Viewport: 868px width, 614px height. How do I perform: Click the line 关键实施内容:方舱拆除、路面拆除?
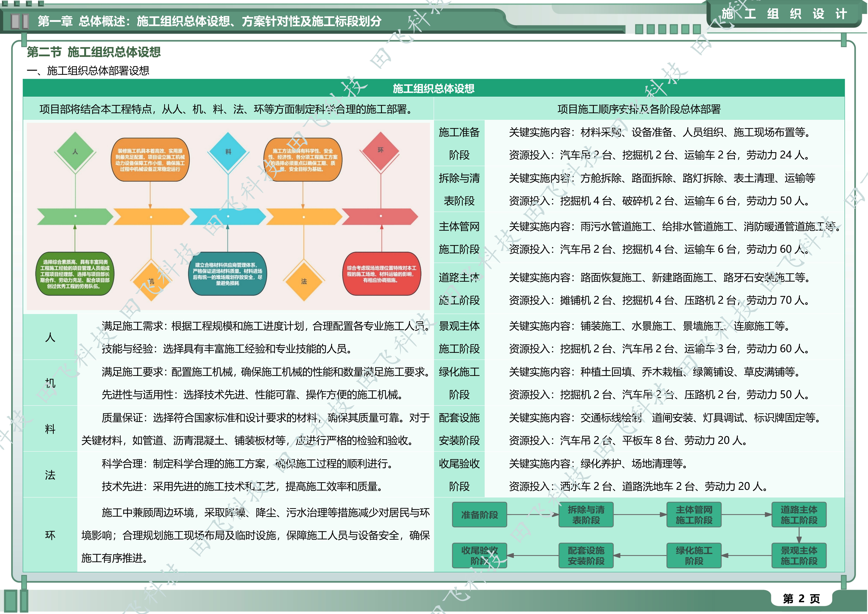click(x=662, y=178)
